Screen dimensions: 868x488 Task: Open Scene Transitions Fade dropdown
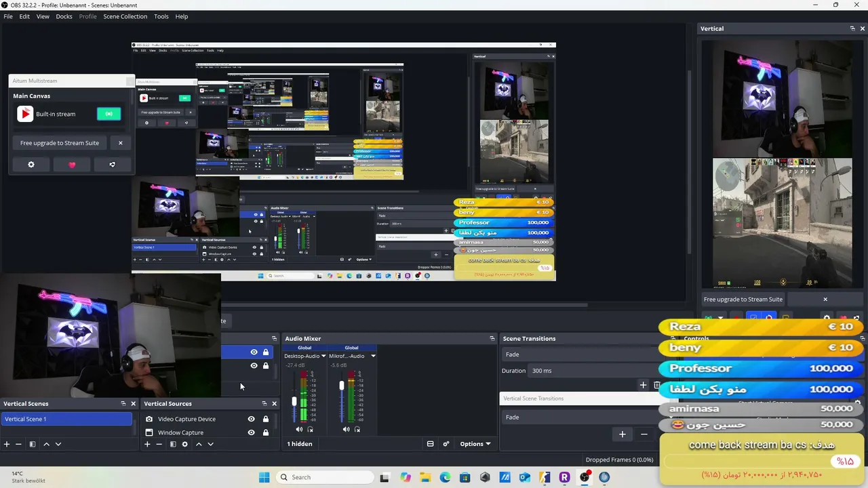pos(581,354)
